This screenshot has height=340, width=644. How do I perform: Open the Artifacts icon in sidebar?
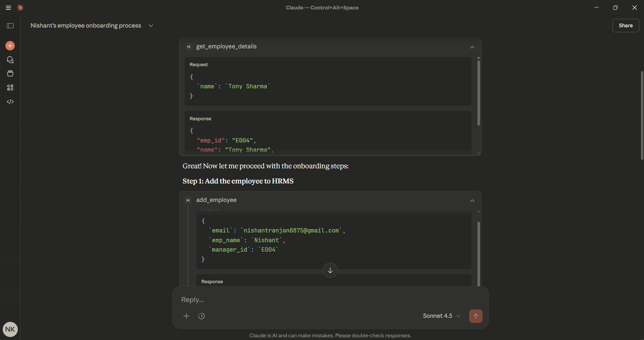pos(10,88)
